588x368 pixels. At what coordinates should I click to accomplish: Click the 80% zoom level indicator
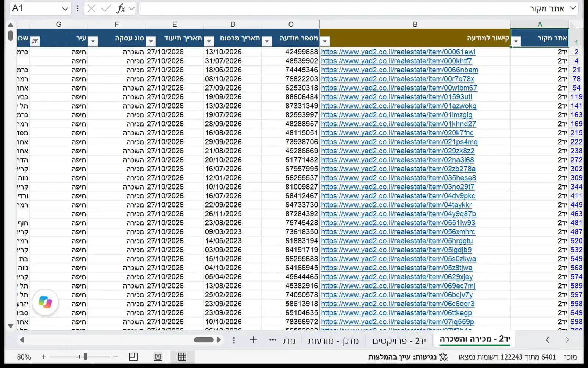24,357
